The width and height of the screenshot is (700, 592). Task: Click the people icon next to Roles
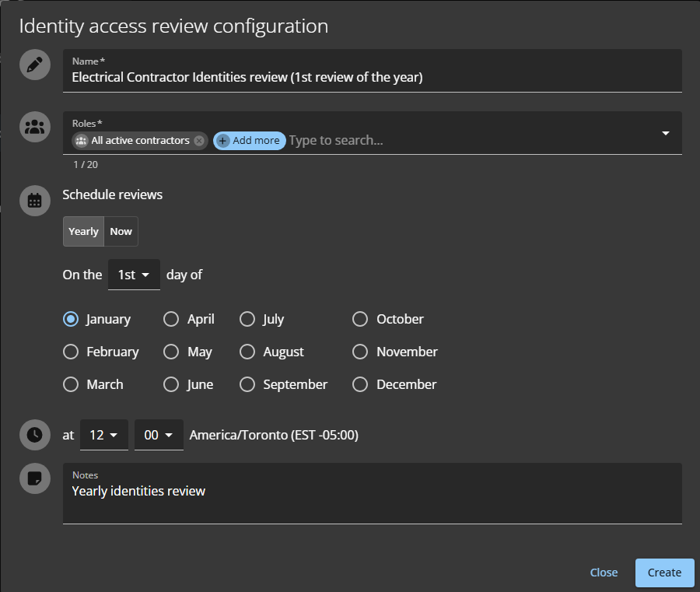click(x=34, y=126)
